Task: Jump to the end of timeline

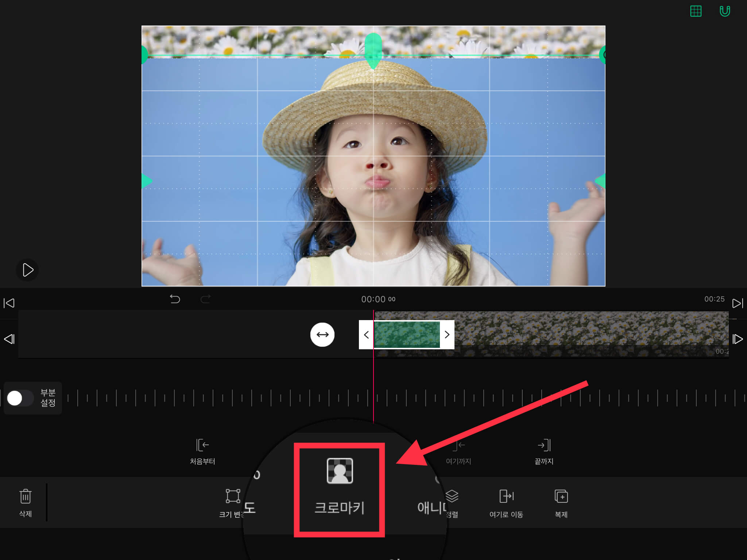Action: [737, 303]
